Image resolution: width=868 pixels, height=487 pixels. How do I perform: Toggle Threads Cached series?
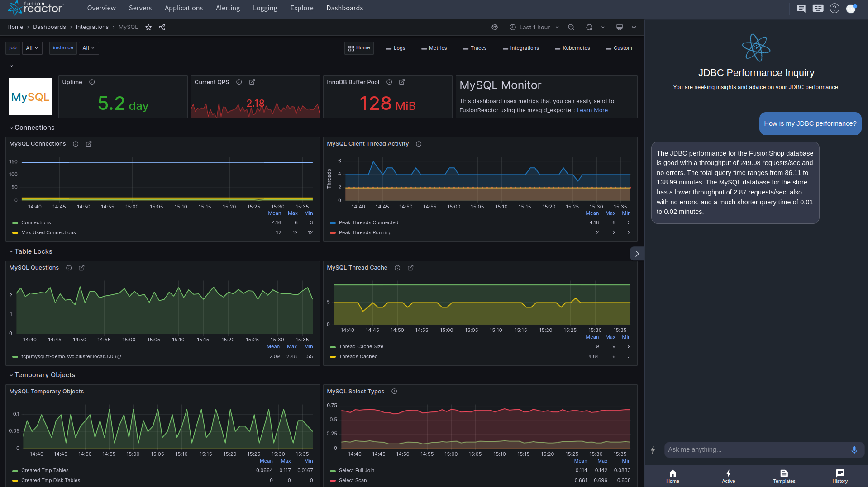tap(358, 356)
